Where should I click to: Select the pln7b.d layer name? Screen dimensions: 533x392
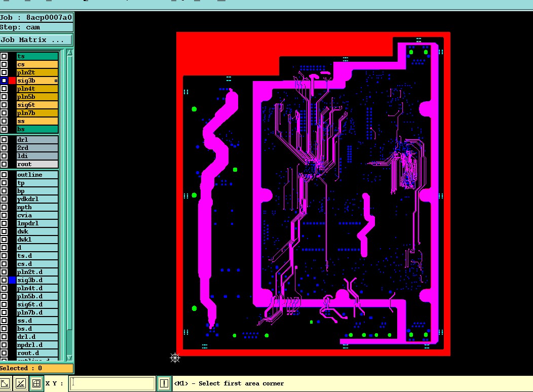click(x=37, y=312)
